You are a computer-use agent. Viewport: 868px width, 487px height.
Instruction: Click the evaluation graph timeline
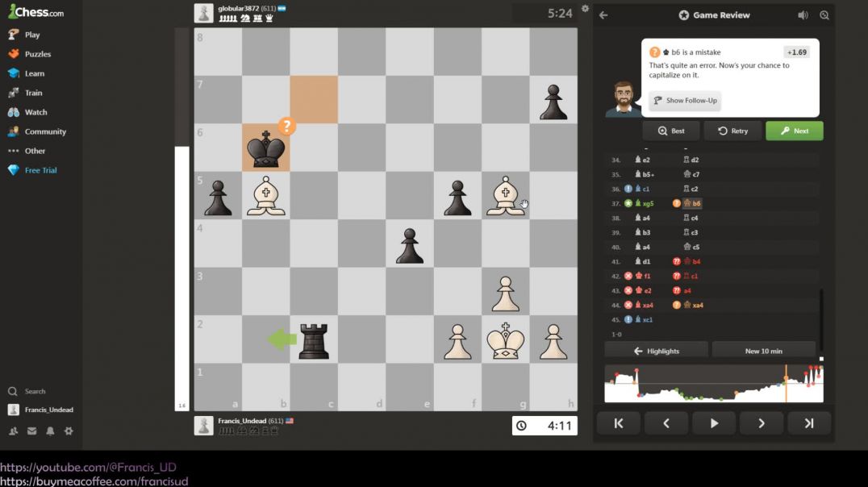click(714, 383)
